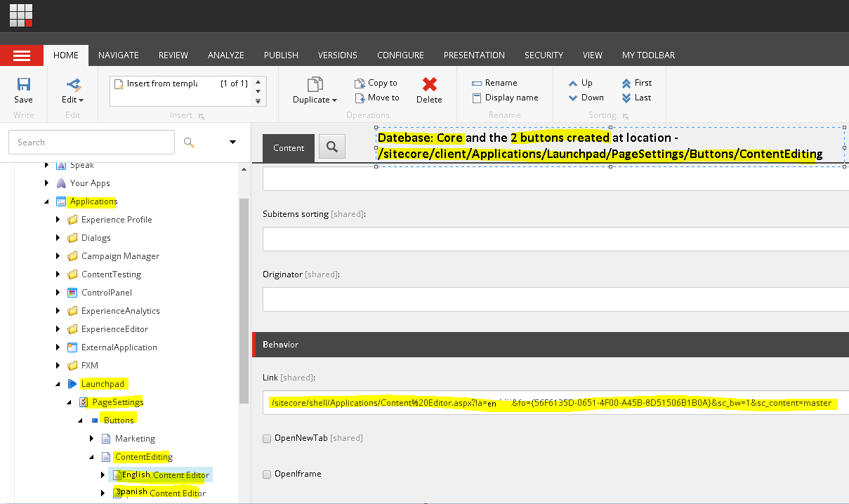Screen dimensions: 849x504
Task: Open the SECURITY ribbon tab
Action: pyautogui.click(x=544, y=55)
